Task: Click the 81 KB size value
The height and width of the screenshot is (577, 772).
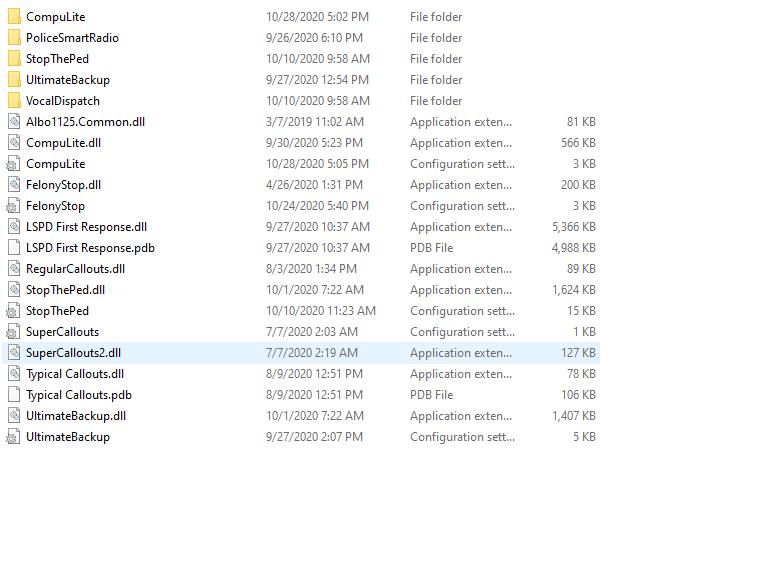Action: pyautogui.click(x=581, y=122)
